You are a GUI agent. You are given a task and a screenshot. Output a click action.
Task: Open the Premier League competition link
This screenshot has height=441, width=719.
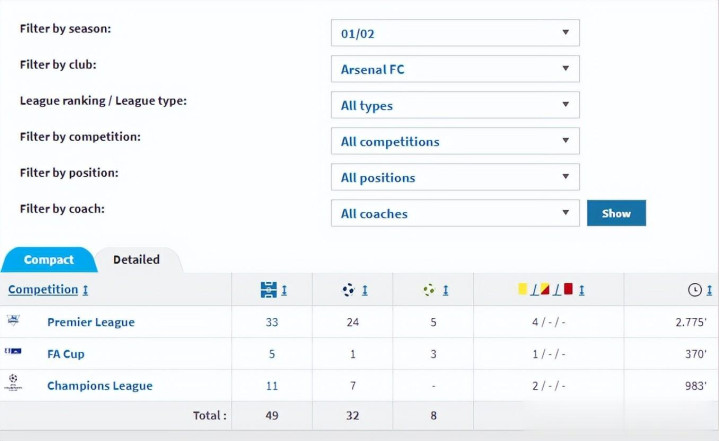coord(90,322)
